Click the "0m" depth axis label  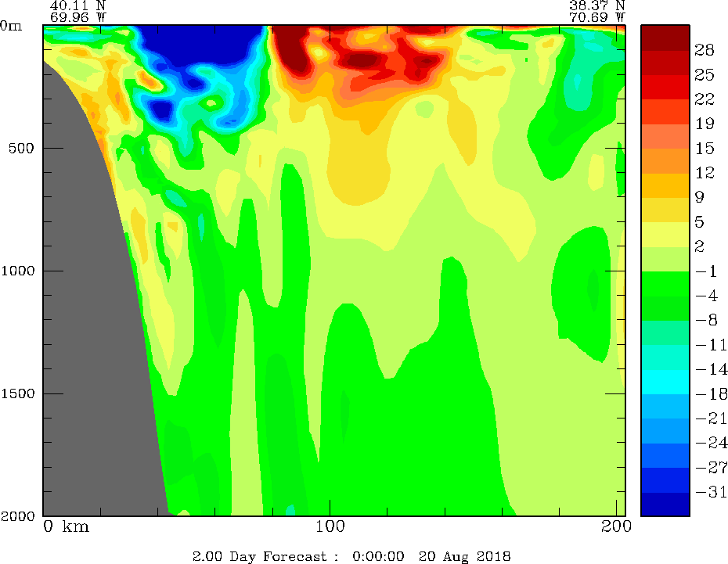coord(11,26)
